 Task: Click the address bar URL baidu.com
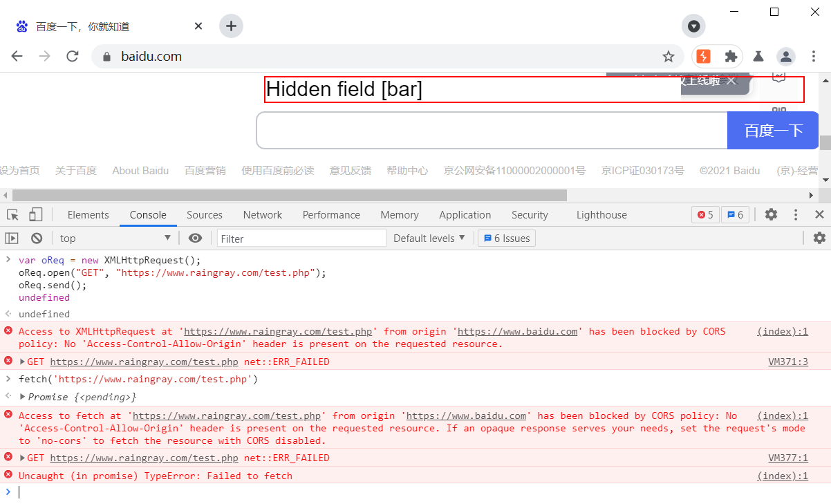click(x=151, y=57)
